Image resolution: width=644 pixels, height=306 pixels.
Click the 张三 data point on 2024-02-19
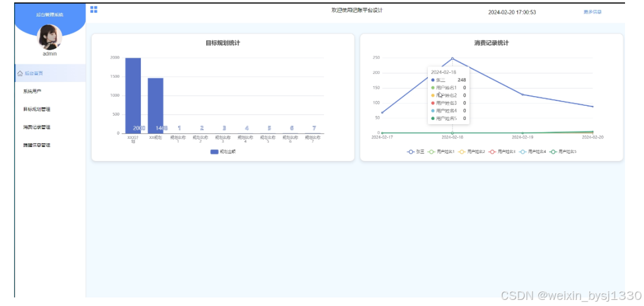point(522,94)
